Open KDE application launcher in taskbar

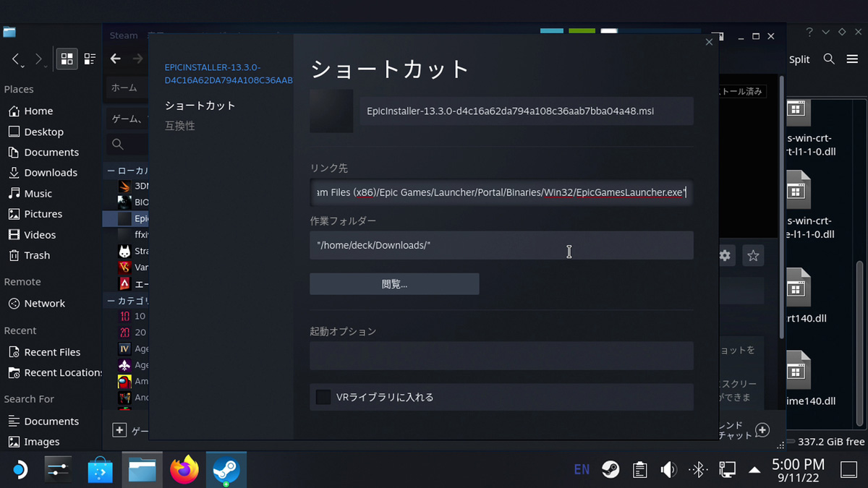pos(20,470)
